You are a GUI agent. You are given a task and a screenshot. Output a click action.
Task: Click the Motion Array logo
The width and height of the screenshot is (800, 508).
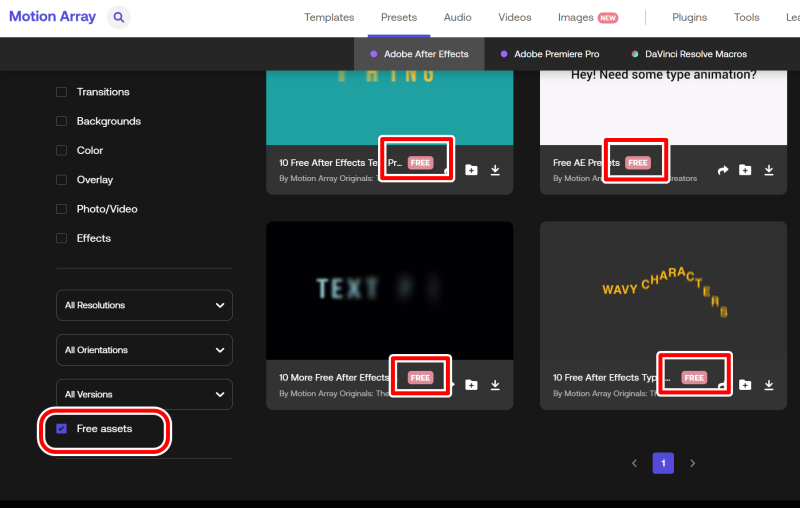coord(53,17)
